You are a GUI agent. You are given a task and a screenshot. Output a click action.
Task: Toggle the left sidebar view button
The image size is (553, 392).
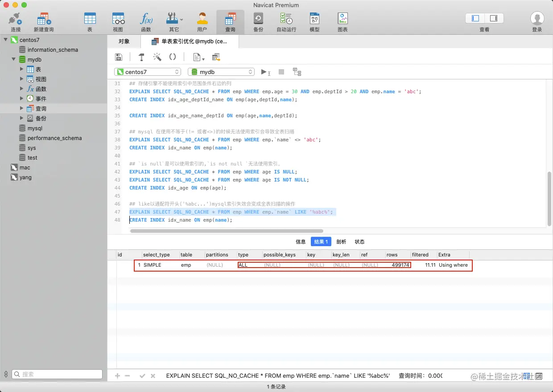click(x=475, y=18)
